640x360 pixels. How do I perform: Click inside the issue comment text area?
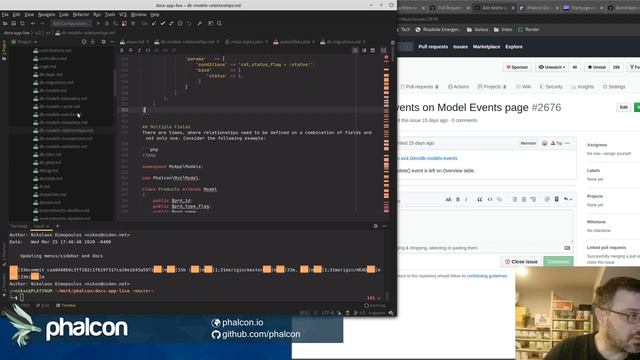(485, 226)
